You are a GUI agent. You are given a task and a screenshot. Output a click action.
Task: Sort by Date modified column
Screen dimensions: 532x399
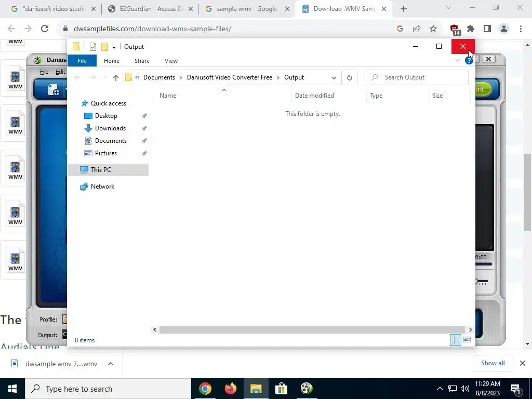point(314,96)
